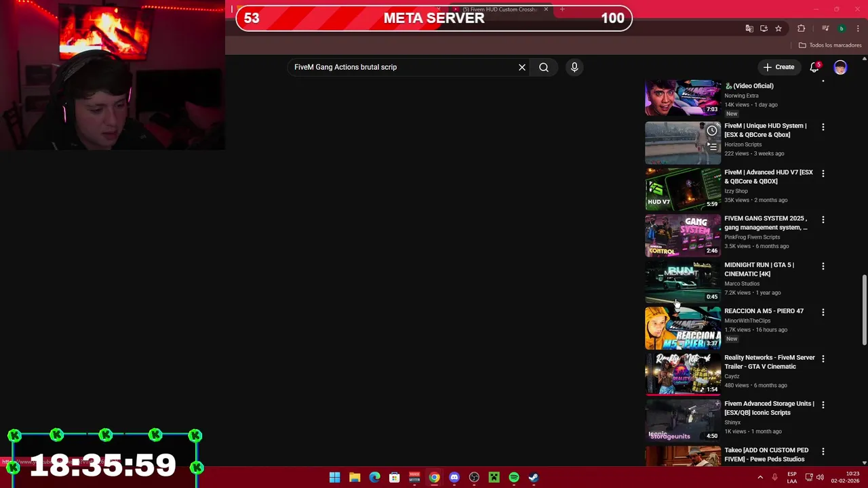This screenshot has width=868, height=488.
Task: Bookmark this page with star icon
Action: 778,28
